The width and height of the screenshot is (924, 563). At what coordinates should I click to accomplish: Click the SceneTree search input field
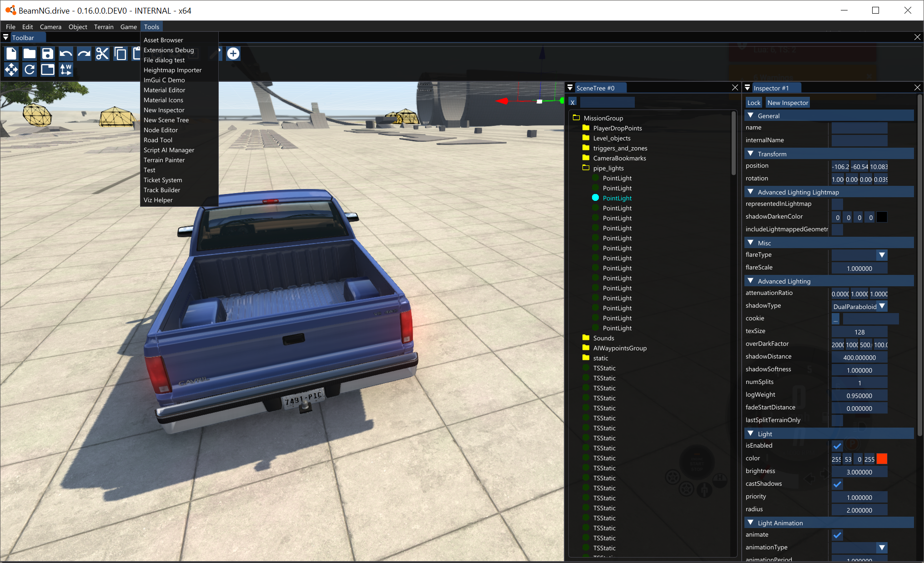(x=607, y=102)
